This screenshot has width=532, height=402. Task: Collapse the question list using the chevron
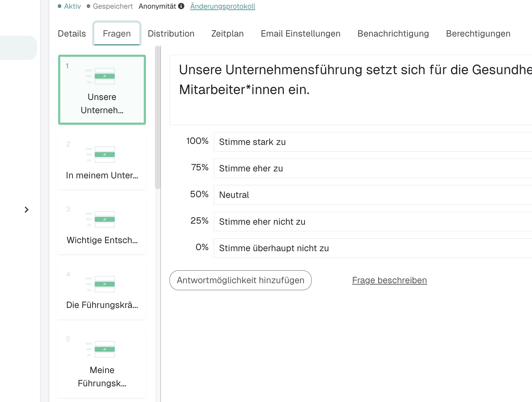(x=26, y=210)
